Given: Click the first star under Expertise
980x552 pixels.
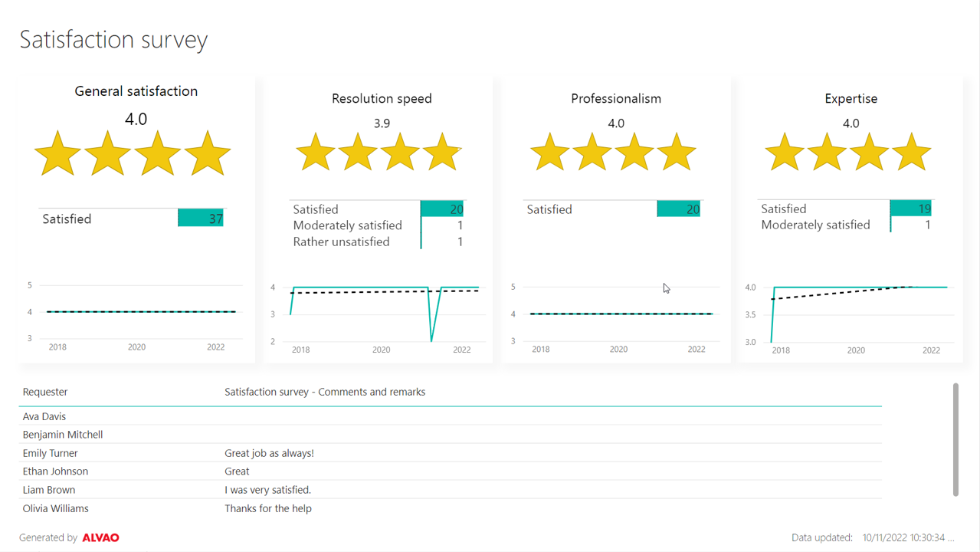Looking at the screenshot, I should click(x=785, y=152).
